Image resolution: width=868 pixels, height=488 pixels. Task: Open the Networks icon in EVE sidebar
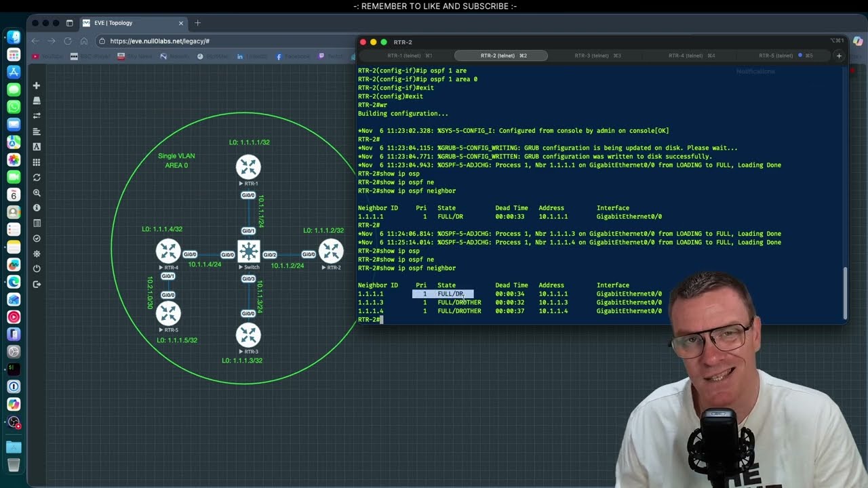(x=37, y=116)
